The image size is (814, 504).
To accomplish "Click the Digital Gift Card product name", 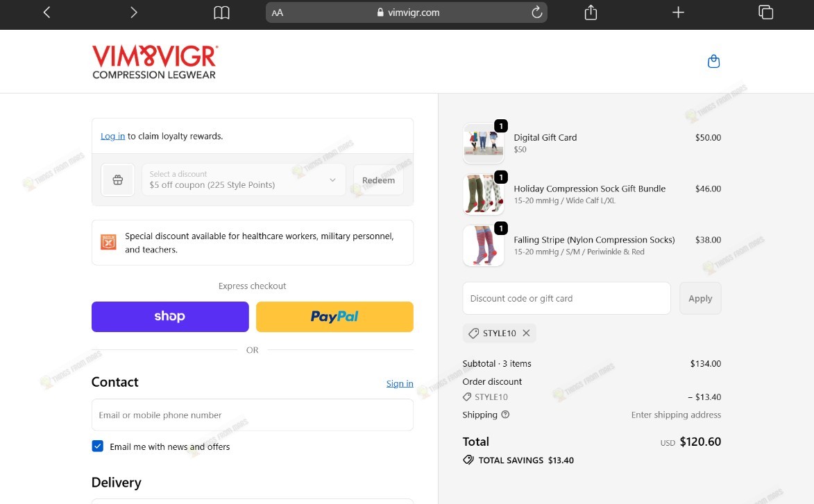I will coord(545,137).
